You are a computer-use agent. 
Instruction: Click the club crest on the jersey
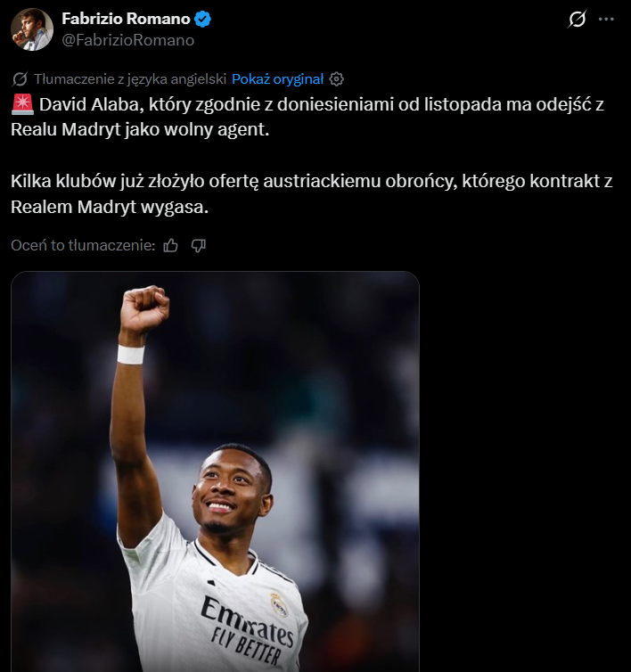(279, 602)
